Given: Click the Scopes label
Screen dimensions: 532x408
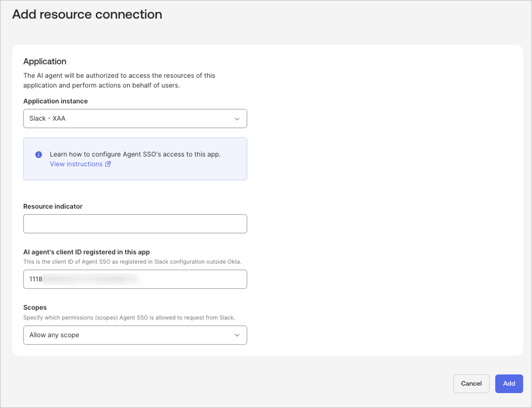Looking at the screenshot, I should click(35, 307).
